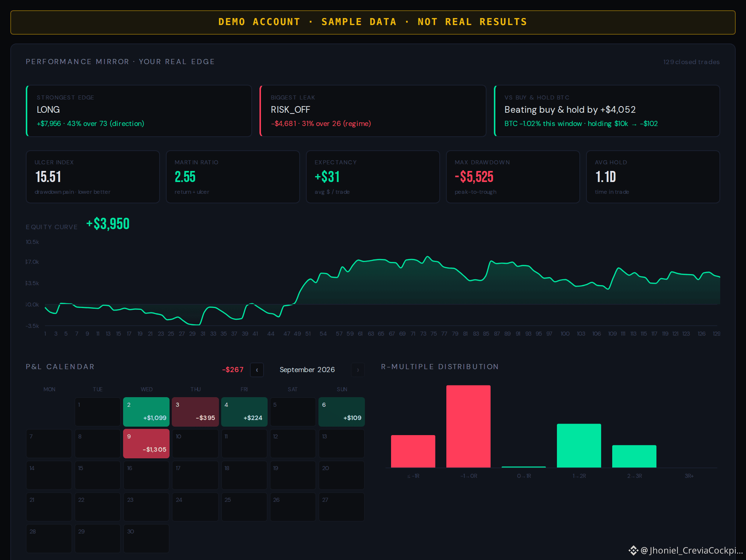Open the Biggest Leak RISK_OFF card
The height and width of the screenshot is (560, 746).
(373, 111)
